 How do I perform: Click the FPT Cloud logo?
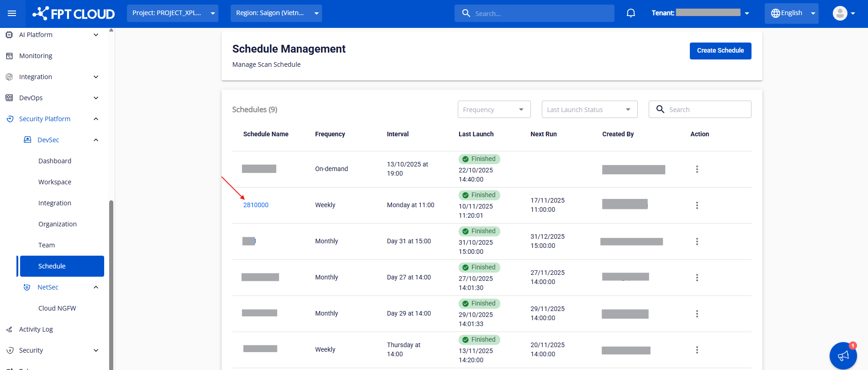74,13
